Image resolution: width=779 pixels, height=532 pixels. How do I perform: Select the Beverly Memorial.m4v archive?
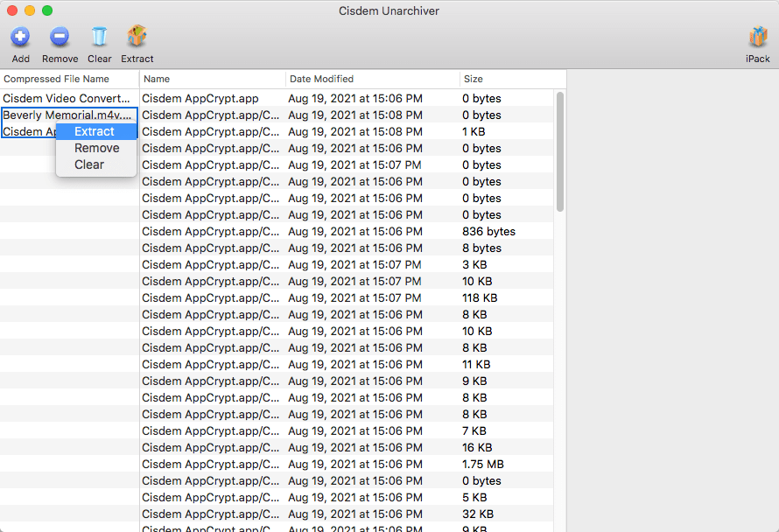(68, 115)
